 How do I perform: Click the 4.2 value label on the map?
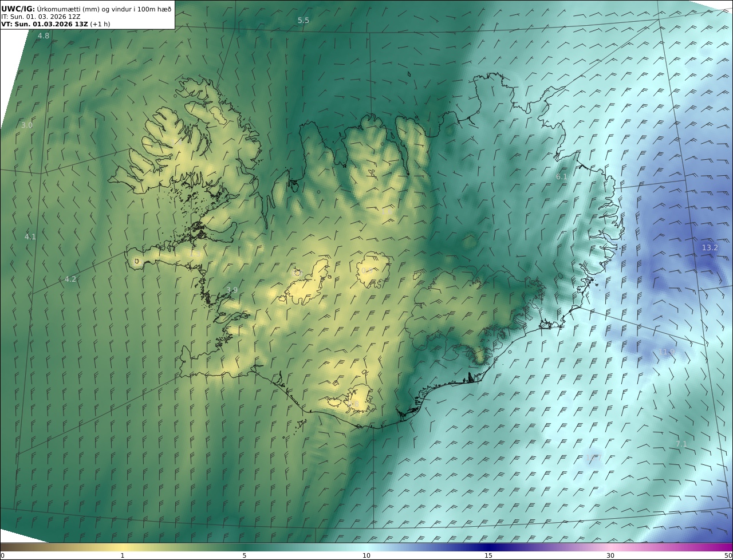(x=70, y=279)
